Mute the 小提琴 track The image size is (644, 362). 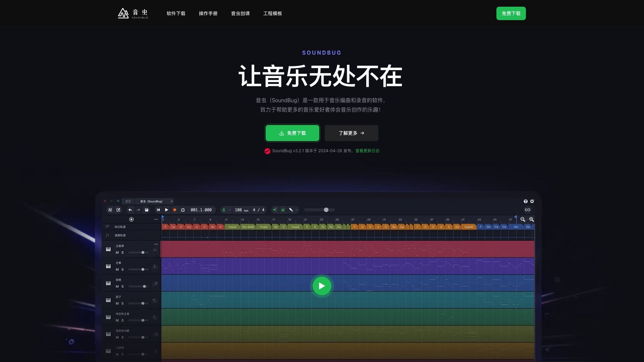[117, 354]
